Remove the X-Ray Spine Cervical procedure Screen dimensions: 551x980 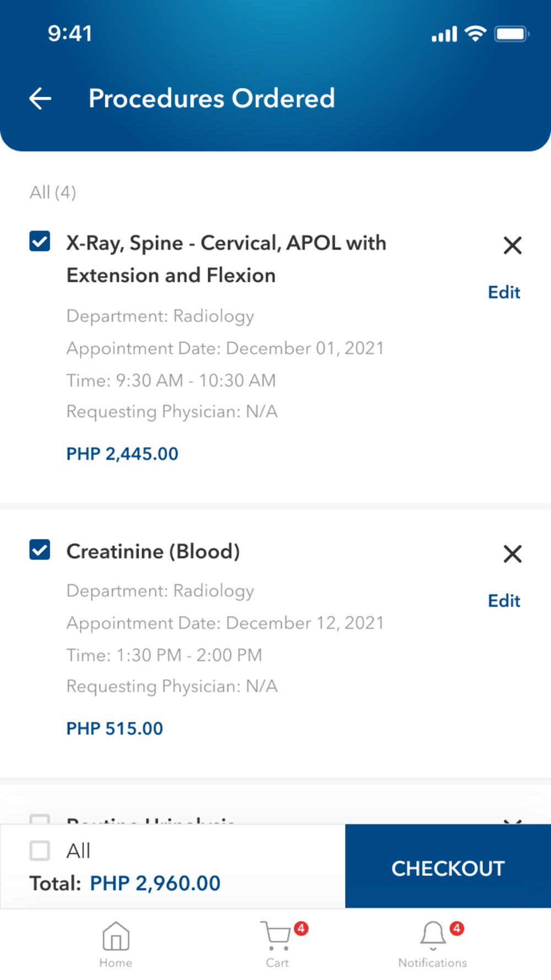[x=512, y=245]
